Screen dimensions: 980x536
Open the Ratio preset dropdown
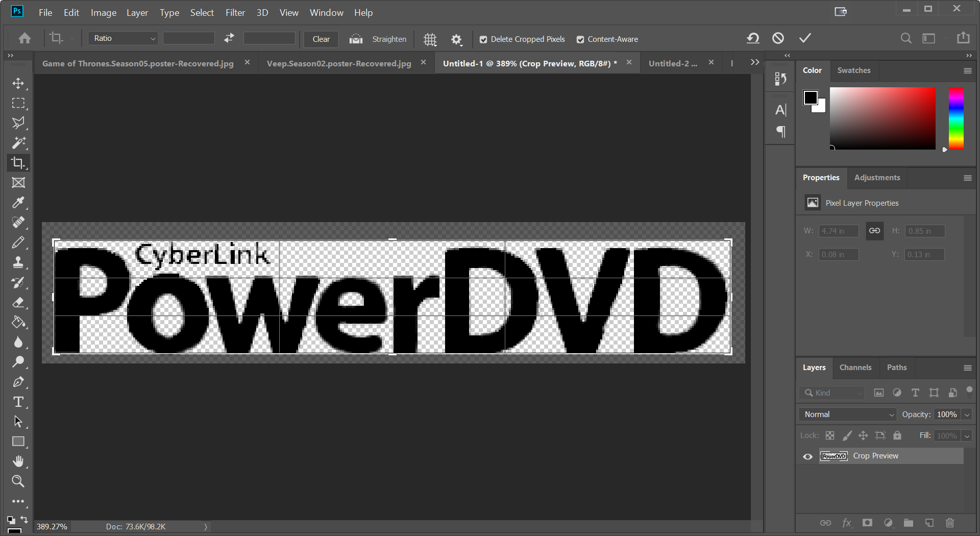pos(123,38)
